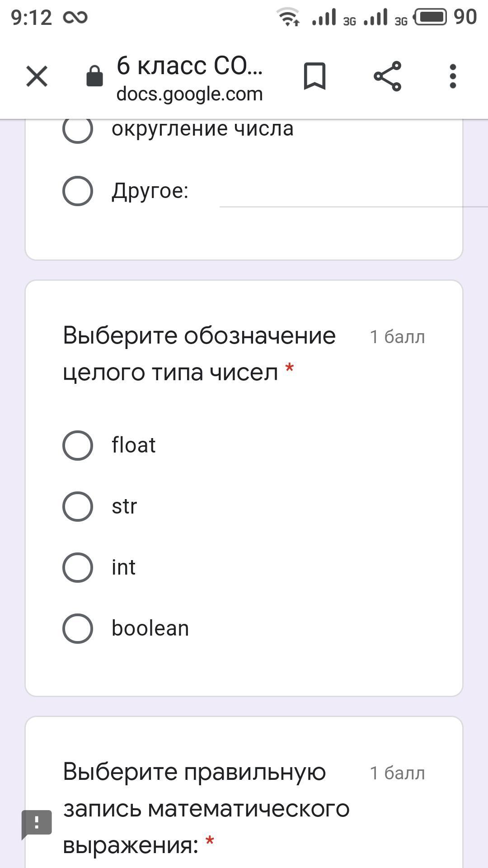Select the "Другое" radio option
Screen dimensions: 488x868
(78, 191)
